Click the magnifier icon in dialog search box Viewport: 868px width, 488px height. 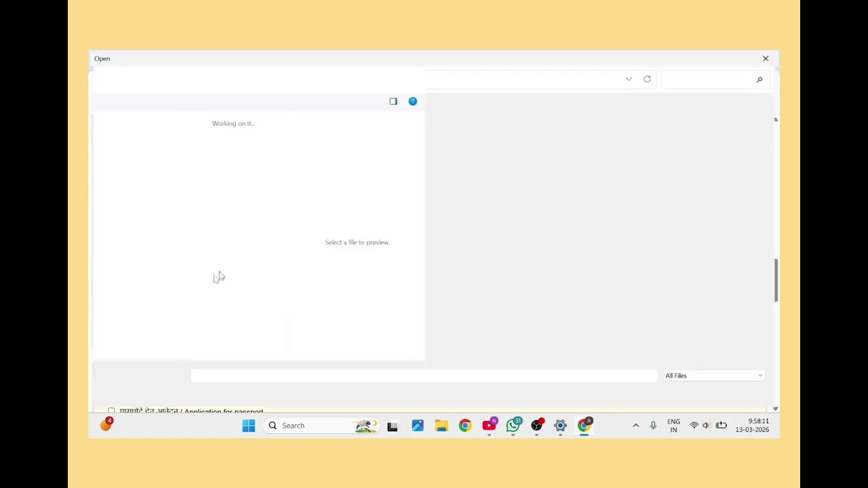click(759, 80)
